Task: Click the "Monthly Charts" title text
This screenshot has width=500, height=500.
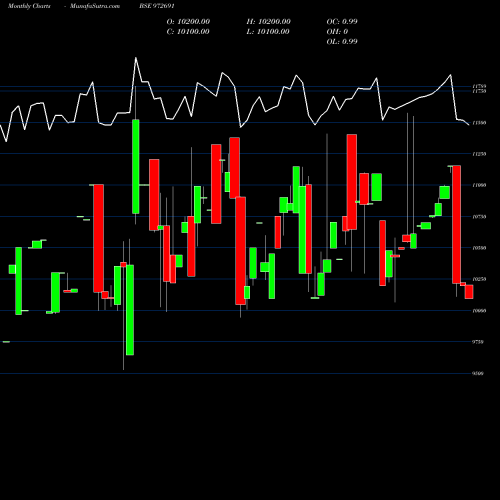Action: point(29,6)
